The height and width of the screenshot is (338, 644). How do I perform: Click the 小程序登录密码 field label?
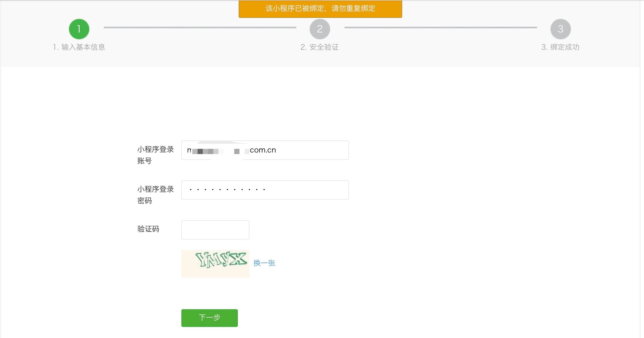(x=155, y=195)
